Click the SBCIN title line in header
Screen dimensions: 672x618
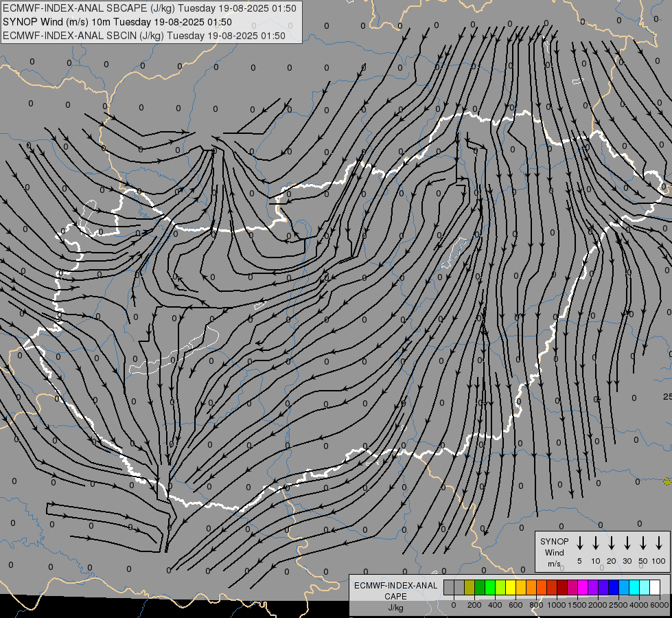143,36
